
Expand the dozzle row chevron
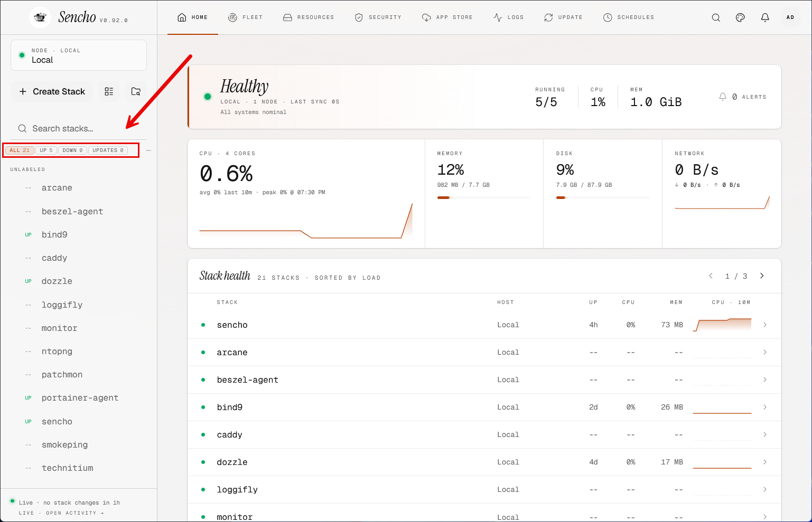[765, 462]
